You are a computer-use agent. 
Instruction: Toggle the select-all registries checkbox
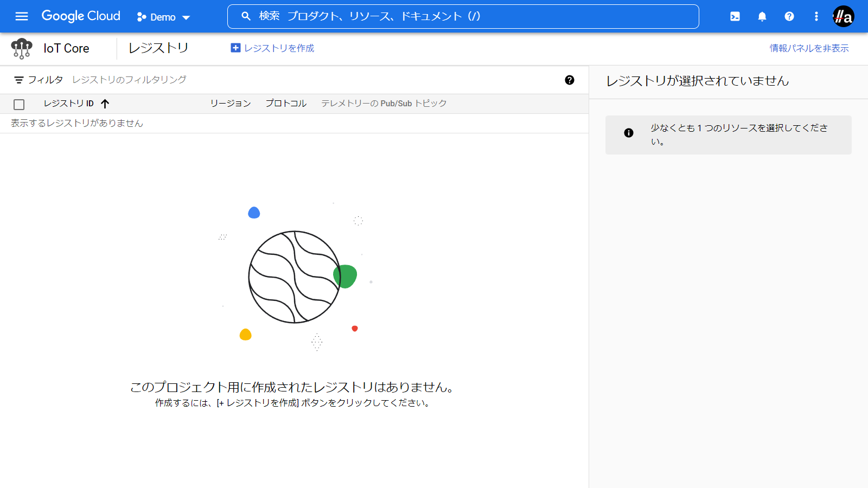(19, 104)
